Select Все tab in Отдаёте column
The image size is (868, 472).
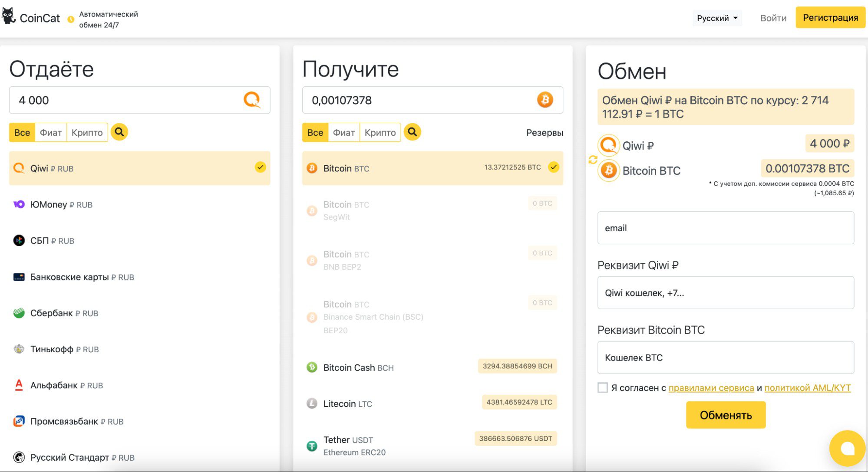pyautogui.click(x=22, y=132)
